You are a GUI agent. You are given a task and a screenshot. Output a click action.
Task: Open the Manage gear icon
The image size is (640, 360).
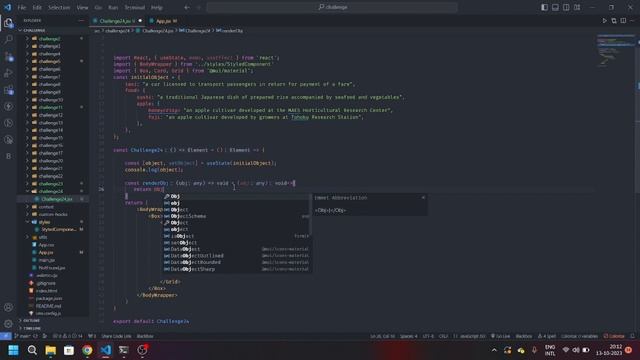click(x=9, y=324)
